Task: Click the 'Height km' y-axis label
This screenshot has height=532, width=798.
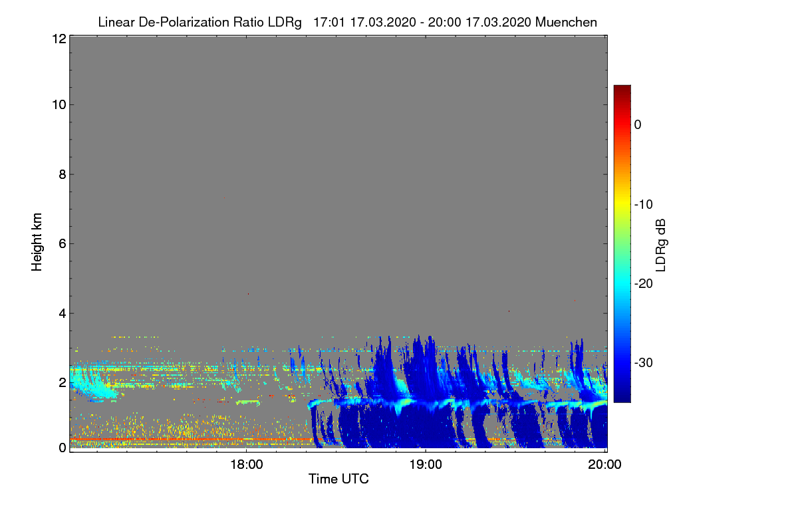Action: 37,243
